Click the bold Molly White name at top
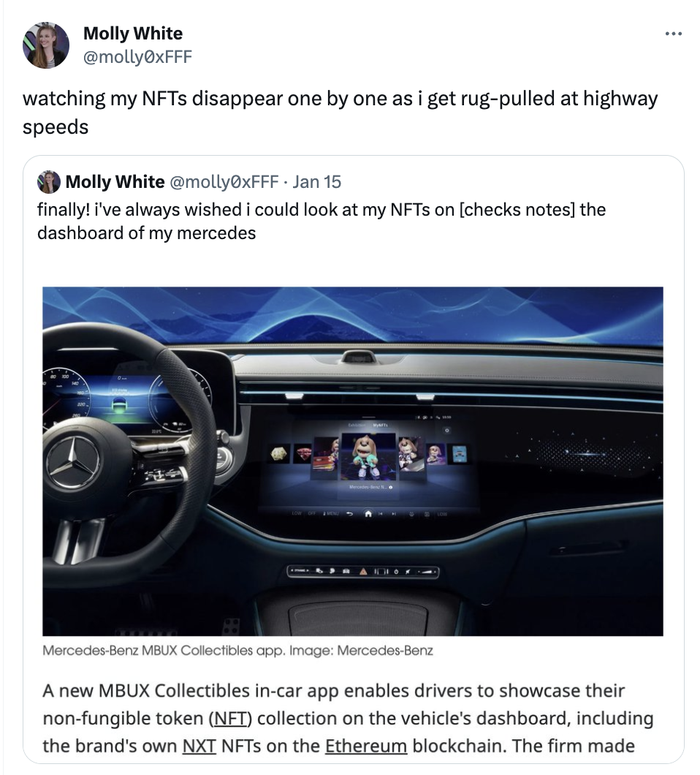 [132, 33]
